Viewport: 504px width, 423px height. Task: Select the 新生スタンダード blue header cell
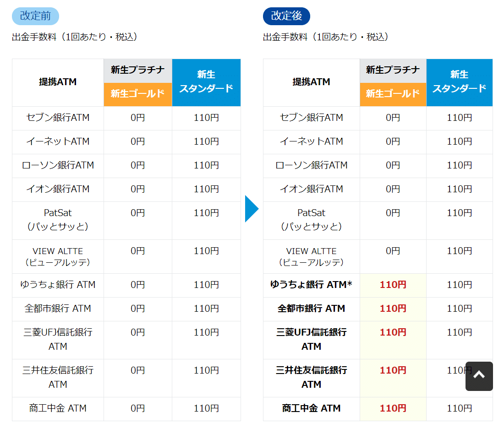pos(206,82)
